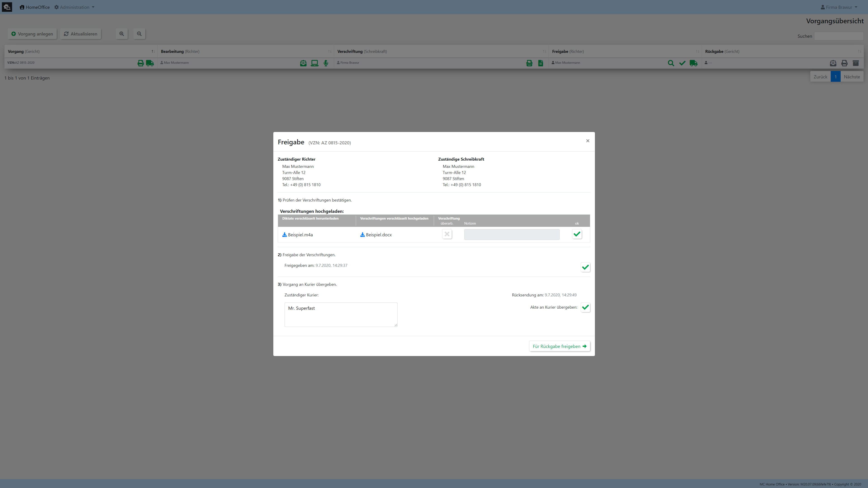Click the 'Freigegeben am: 9.7.2020, 14:29:37' text

(x=316, y=265)
